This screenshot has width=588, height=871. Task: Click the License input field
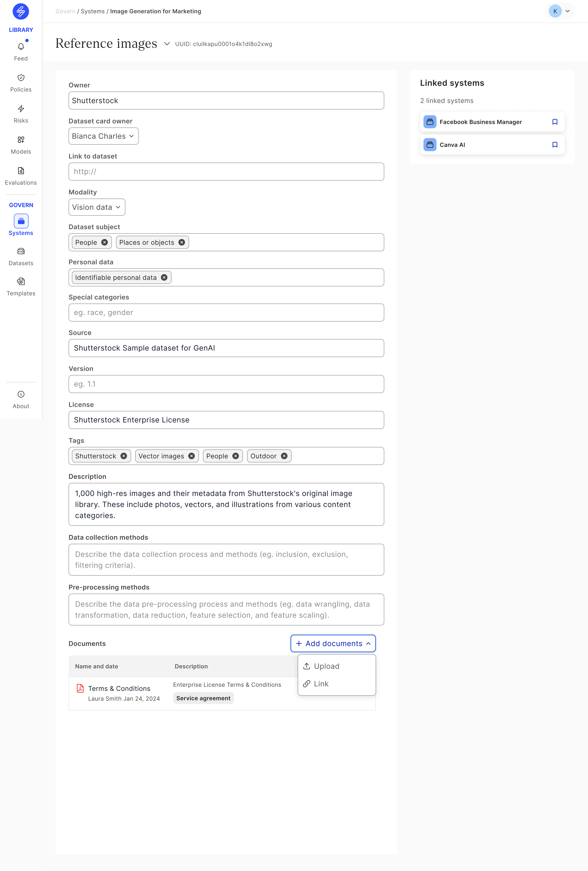click(226, 420)
